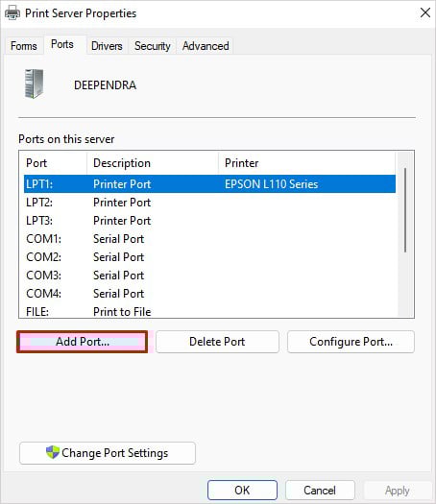Switch to the Forms tab
Viewport: 436px width, 504px height.
(x=24, y=46)
